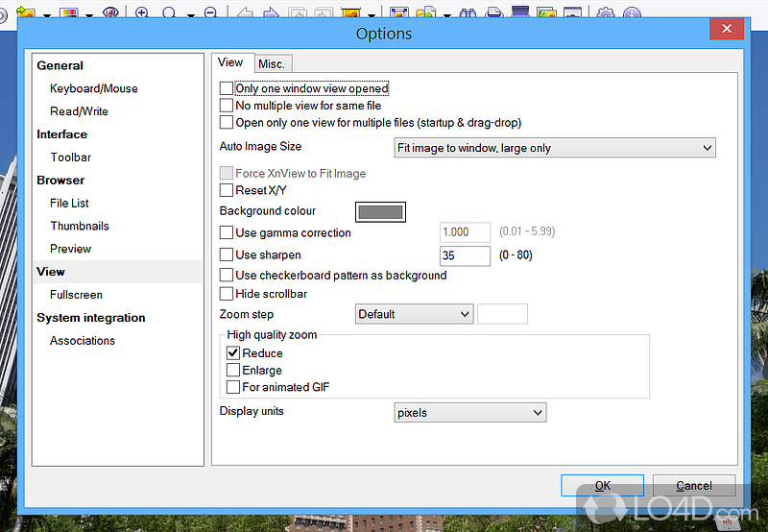Click the sharpen value field showing 35

point(465,255)
